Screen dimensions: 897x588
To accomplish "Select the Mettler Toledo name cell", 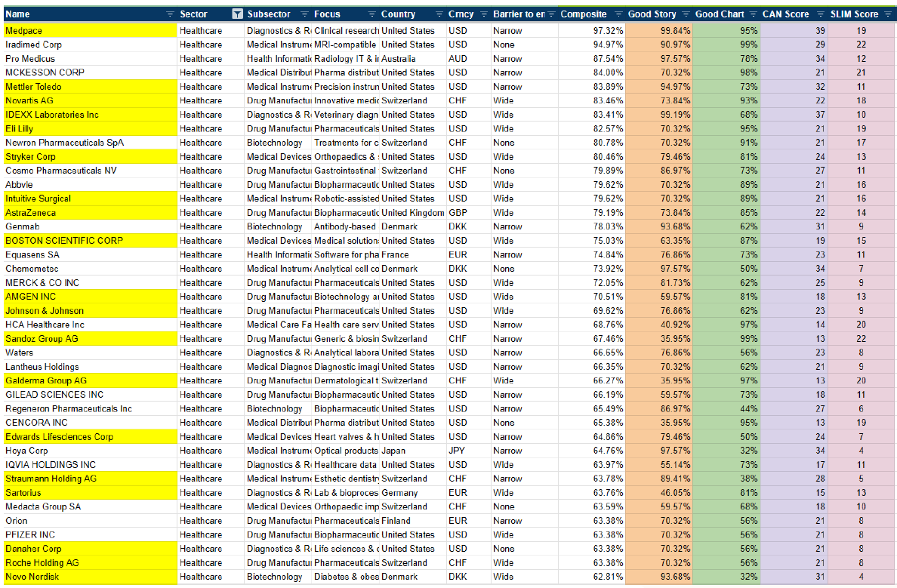I will [91, 87].
